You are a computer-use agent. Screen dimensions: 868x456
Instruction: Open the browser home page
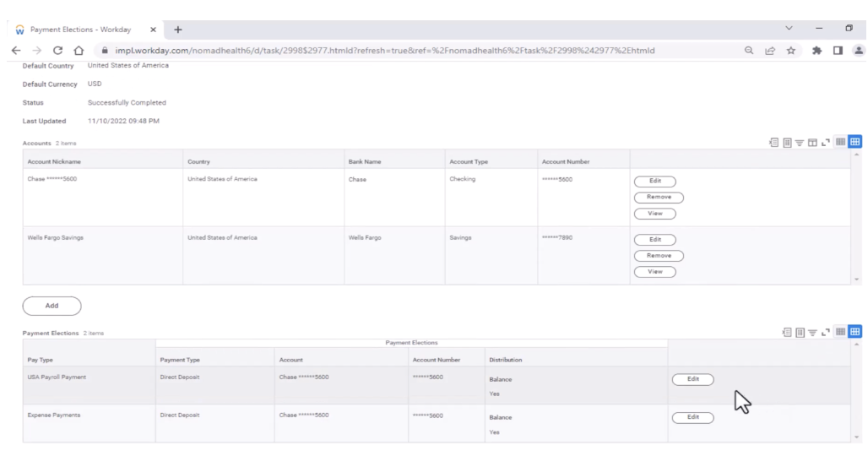coord(79,51)
